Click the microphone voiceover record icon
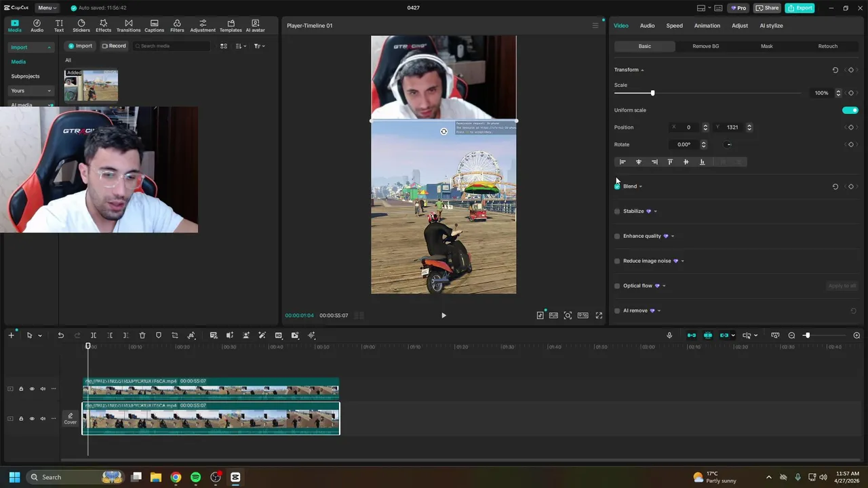The width and height of the screenshot is (868, 488). 669,335
